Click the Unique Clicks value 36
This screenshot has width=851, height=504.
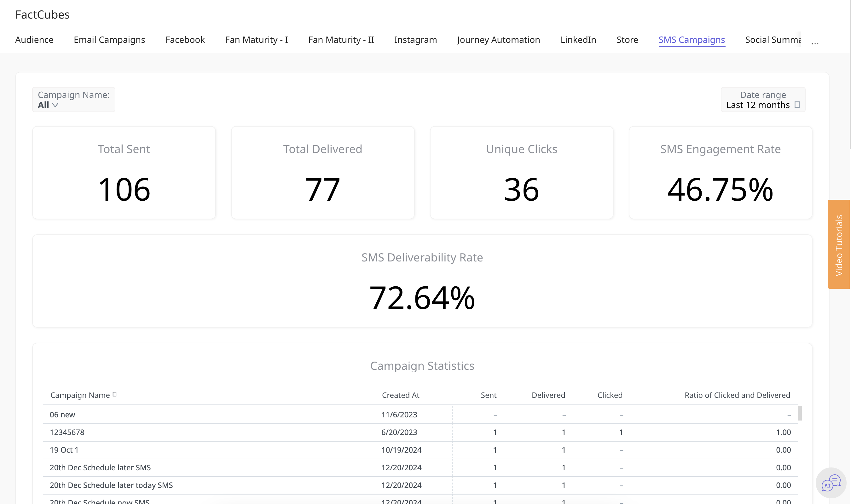click(x=521, y=190)
